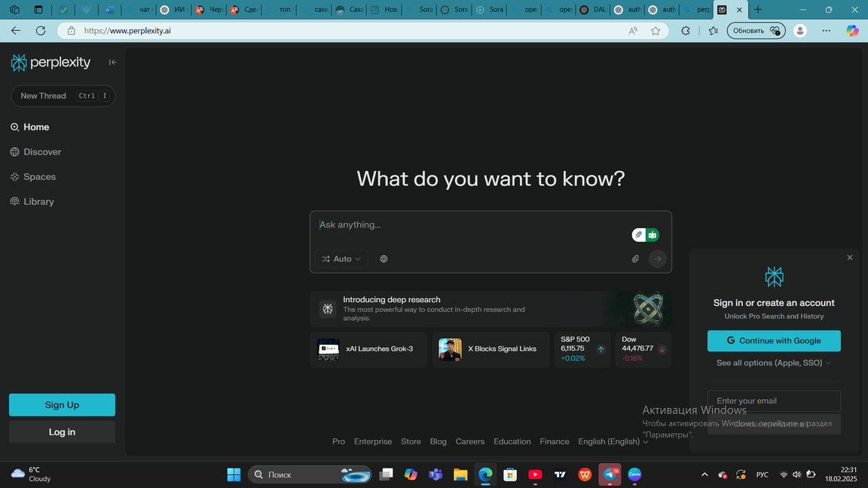Focus the Ask anything search box

[x=467, y=225]
